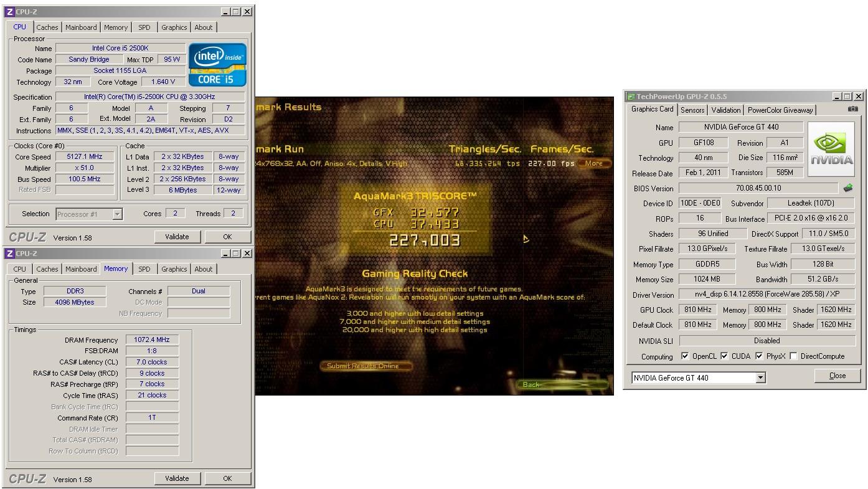Click the NVIDIA SLI Disabled value
Image resolution: width=868 pixels, height=489 pixels.
tap(767, 341)
